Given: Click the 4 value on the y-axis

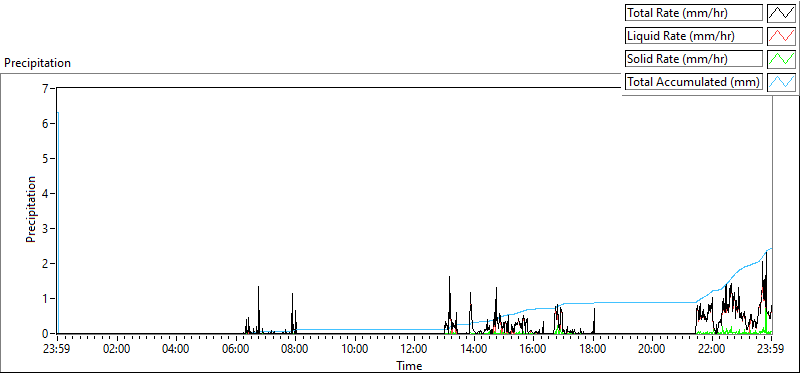Looking at the screenshot, I should (x=45, y=193).
